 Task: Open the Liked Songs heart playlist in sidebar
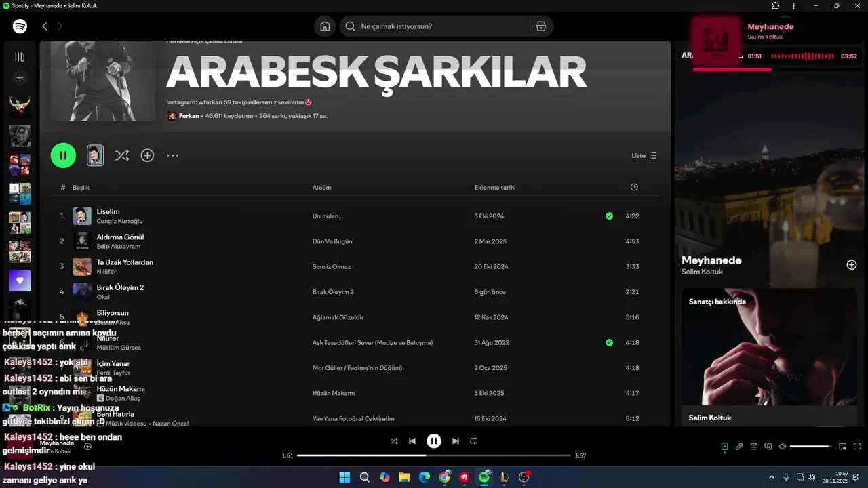pyautogui.click(x=20, y=281)
